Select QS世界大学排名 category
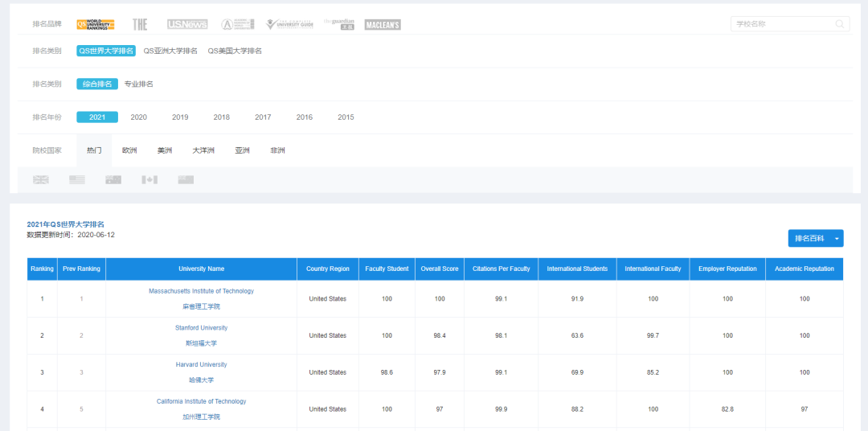The height and width of the screenshot is (431, 868). 106,51
